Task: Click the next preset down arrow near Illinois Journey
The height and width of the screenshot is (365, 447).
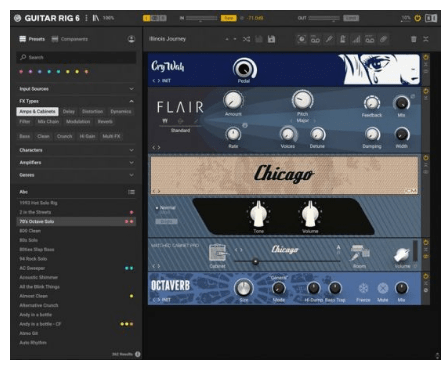Action: tap(235, 39)
